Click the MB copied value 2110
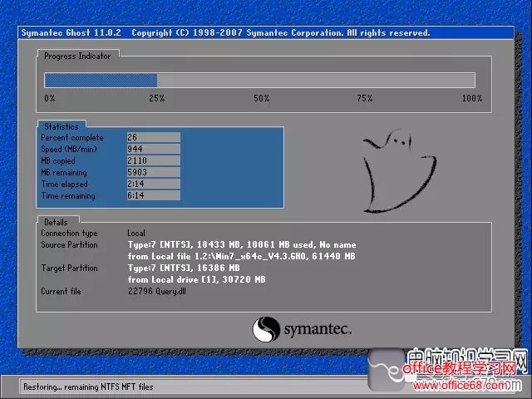This screenshot has height=399, width=532. tap(153, 160)
